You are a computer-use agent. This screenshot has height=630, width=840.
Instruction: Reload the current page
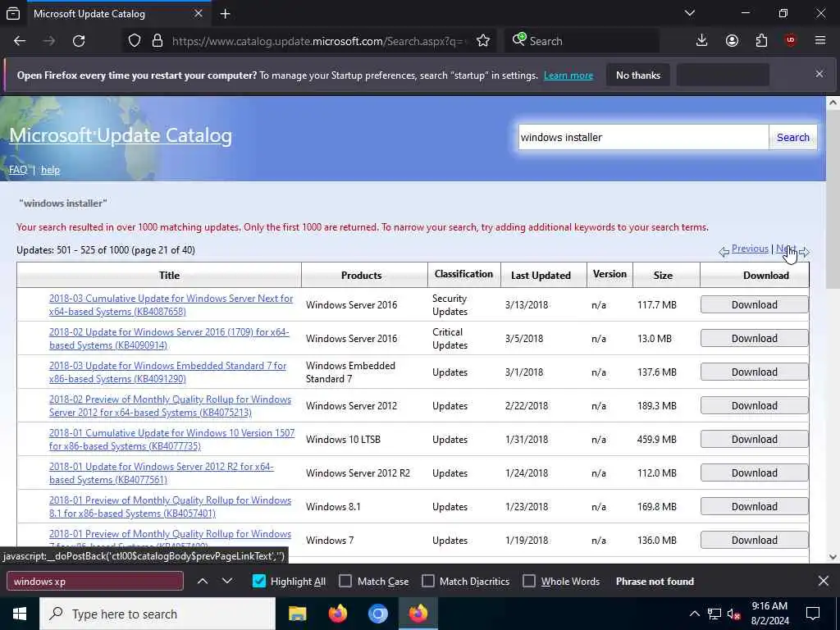(x=79, y=41)
